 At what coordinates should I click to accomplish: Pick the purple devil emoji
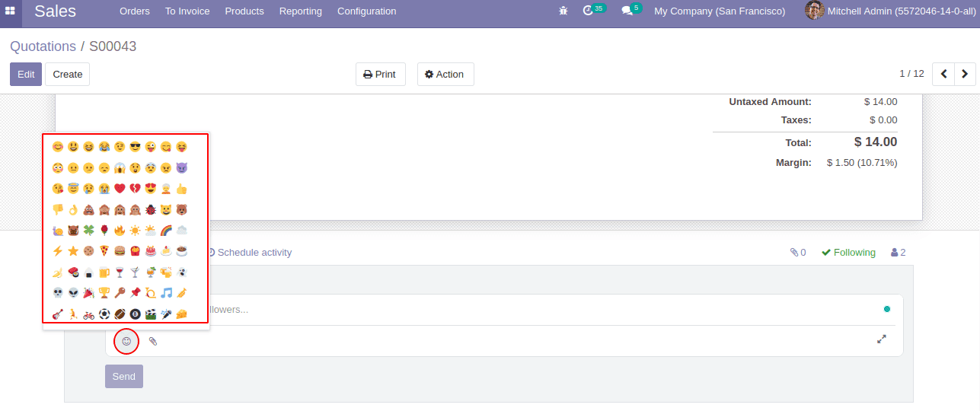click(x=181, y=167)
